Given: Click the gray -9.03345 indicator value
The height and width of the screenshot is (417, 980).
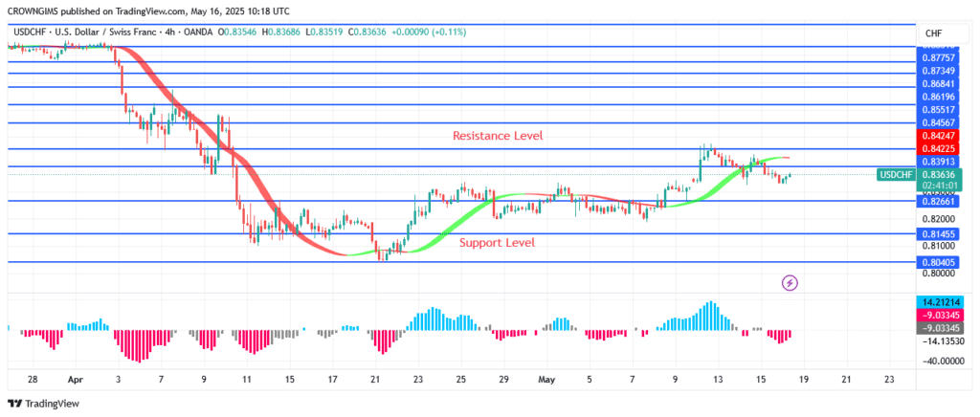Looking at the screenshot, I should 940,327.
